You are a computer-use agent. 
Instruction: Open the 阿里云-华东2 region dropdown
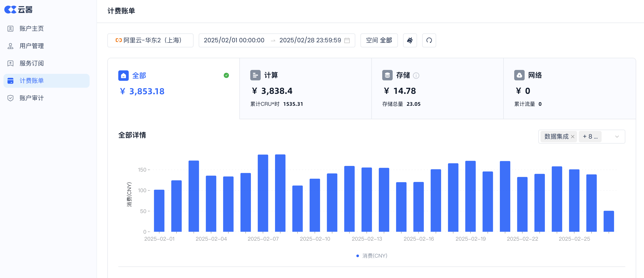click(150, 40)
